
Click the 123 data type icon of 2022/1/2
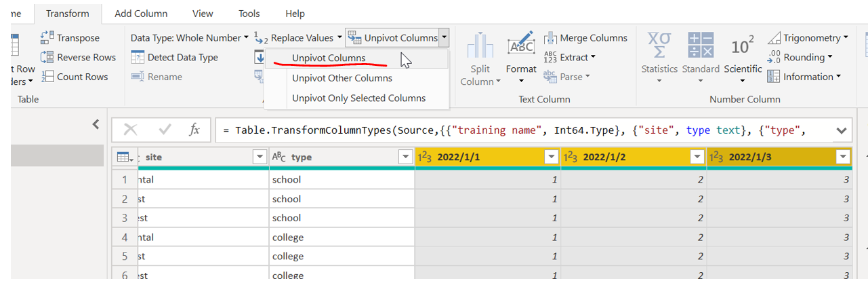(x=571, y=157)
